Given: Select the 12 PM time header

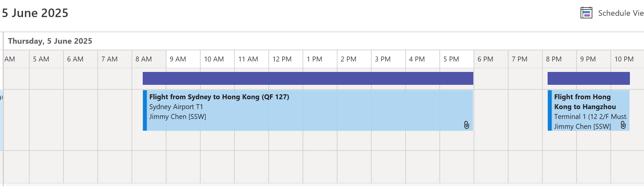Looking at the screenshot, I should (x=282, y=59).
